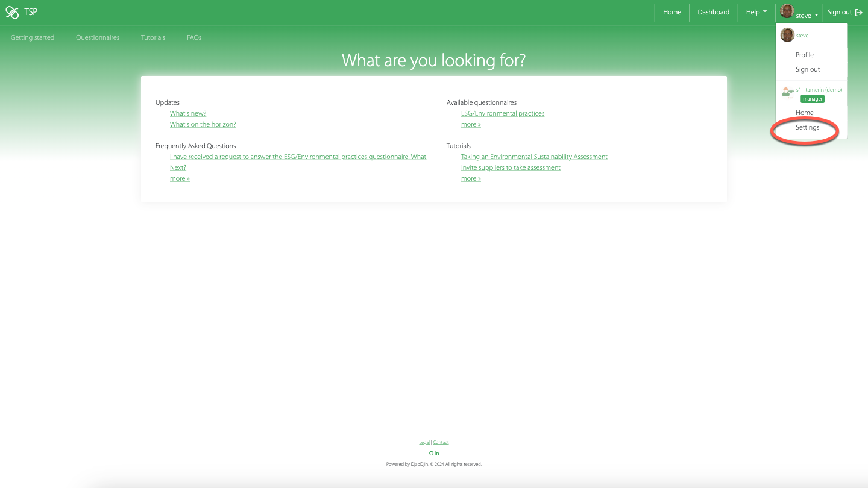The width and height of the screenshot is (868, 488).
Task: Switch to the Questionnaires tab
Action: pyautogui.click(x=98, y=37)
